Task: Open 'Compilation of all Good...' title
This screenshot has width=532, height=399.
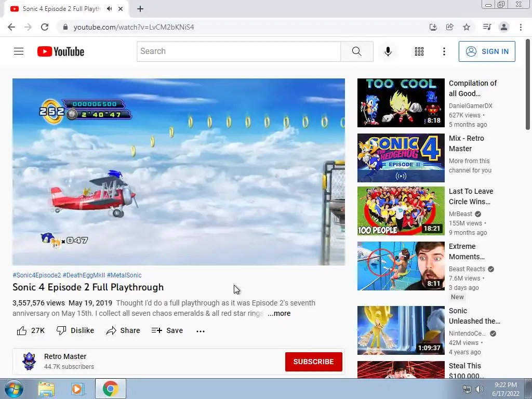Action: 473,88
